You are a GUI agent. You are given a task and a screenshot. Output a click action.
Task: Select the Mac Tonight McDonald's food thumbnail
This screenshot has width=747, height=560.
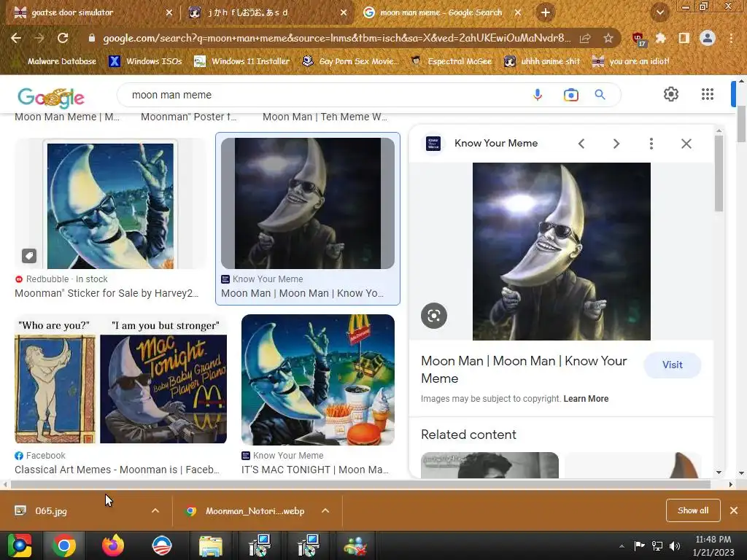pyautogui.click(x=318, y=379)
